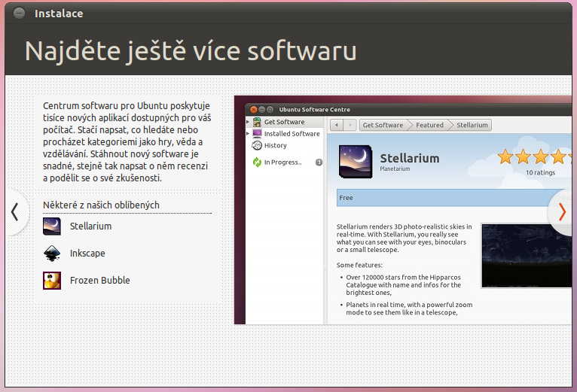Click the Stellarium title heading

(410, 159)
